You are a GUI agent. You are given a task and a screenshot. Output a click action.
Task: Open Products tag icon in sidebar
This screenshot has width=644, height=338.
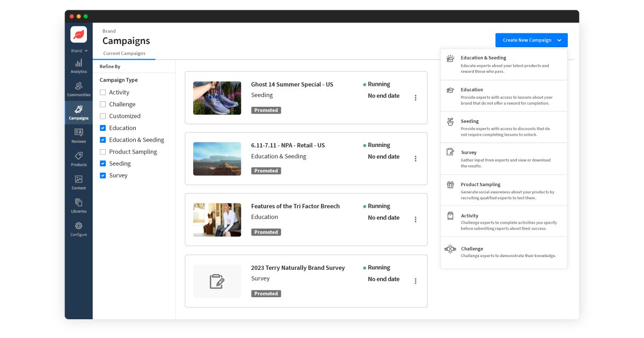[78, 156]
